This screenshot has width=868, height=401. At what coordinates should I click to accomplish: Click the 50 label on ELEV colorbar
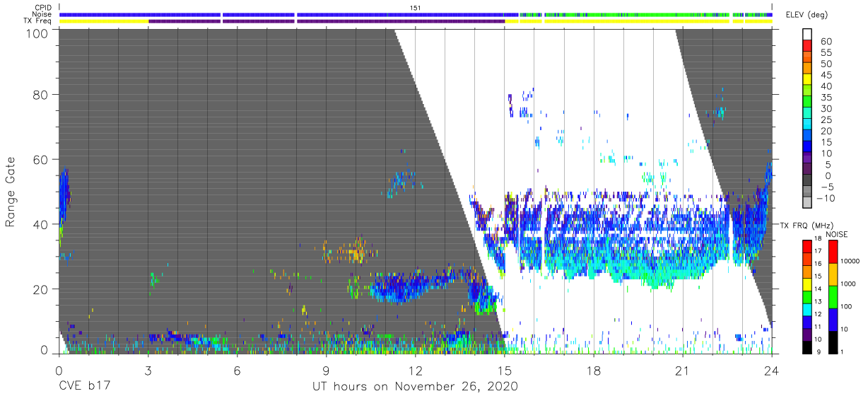[826, 64]
